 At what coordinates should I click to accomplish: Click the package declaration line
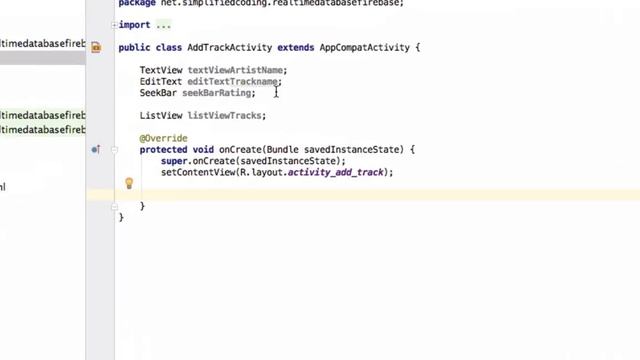point(261,3)
